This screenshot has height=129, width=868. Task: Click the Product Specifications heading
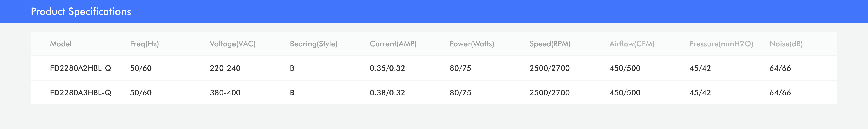(81, 11)
